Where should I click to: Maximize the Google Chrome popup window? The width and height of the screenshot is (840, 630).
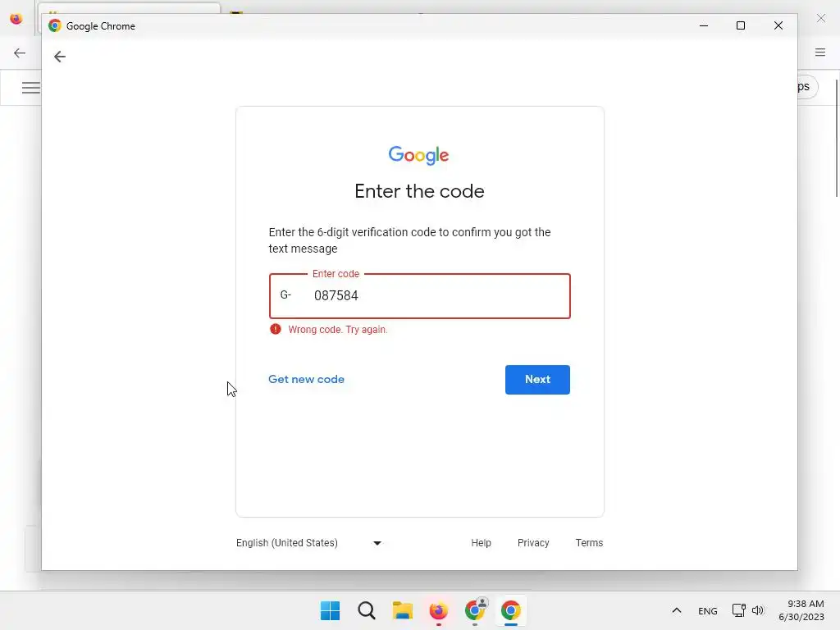pos(741,25)
